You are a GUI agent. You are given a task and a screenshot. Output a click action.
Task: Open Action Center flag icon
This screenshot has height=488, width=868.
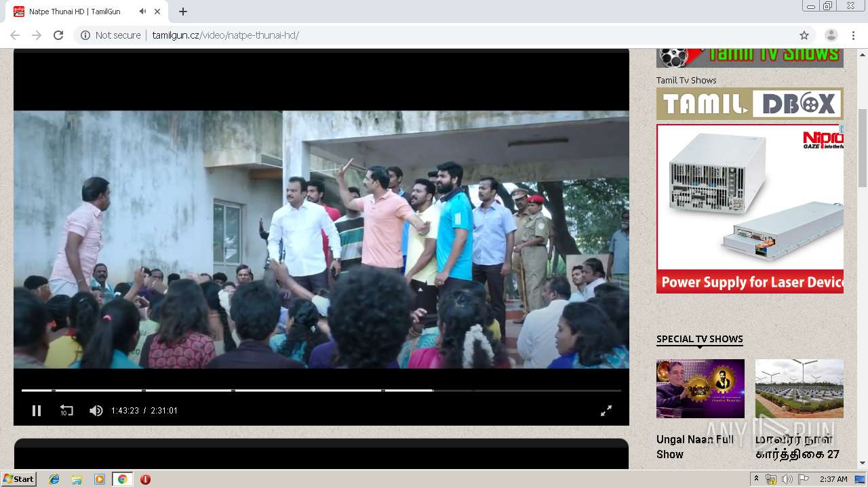pos(803,479)
